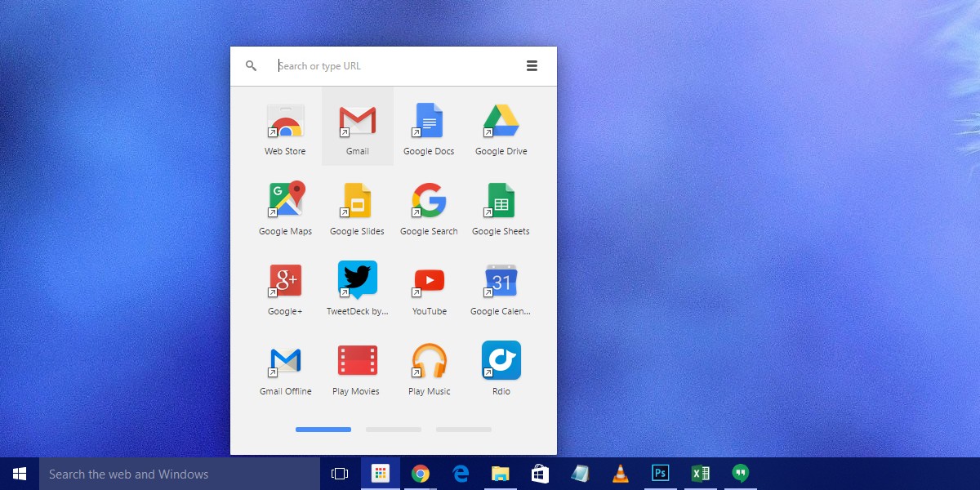Screen dimensions: 980x490
Task: Open the Chrome Web Store
Action: [x=285, y=121]
